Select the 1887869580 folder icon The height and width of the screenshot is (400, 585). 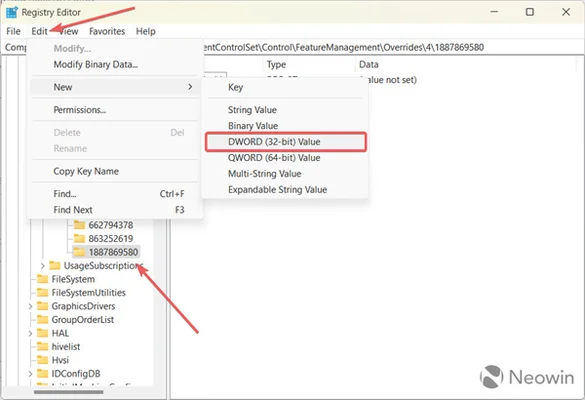[x=79, y=252]
